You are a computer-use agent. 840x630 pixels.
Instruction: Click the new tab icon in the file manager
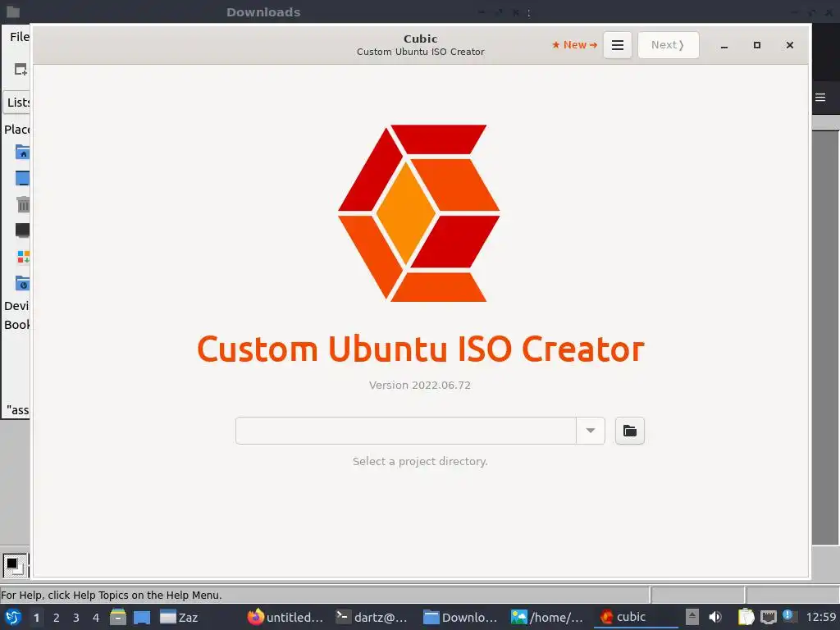21,70
